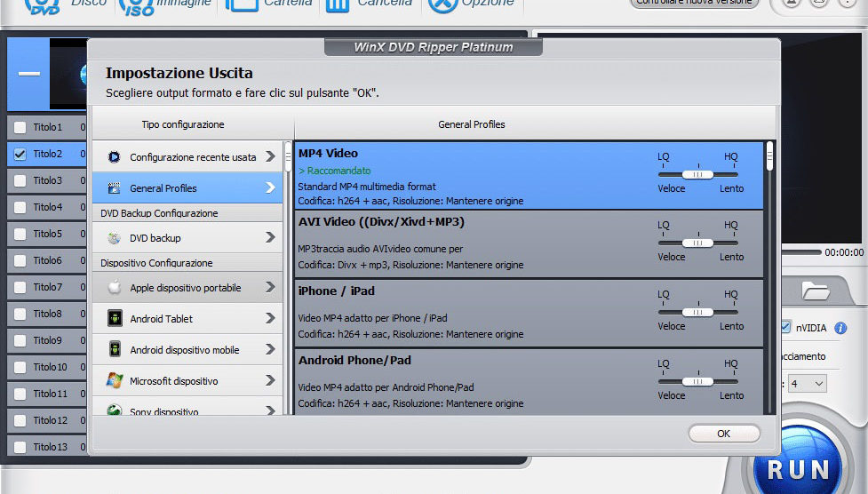This screenshot has height=494, width=868.
Task: Check the Titolo9 checkbox
Action: click(x=20, y=340)
